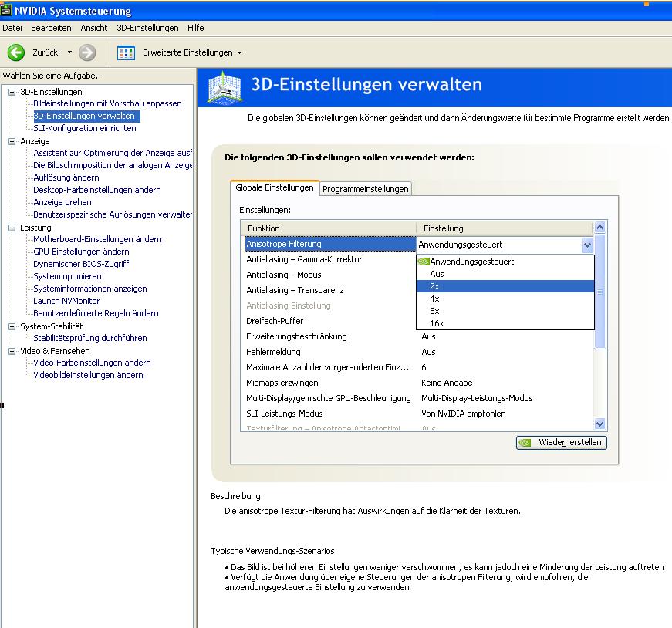Select the Anisotrope Filterung row
672x628 pixels.
click(x=330, y=244)
